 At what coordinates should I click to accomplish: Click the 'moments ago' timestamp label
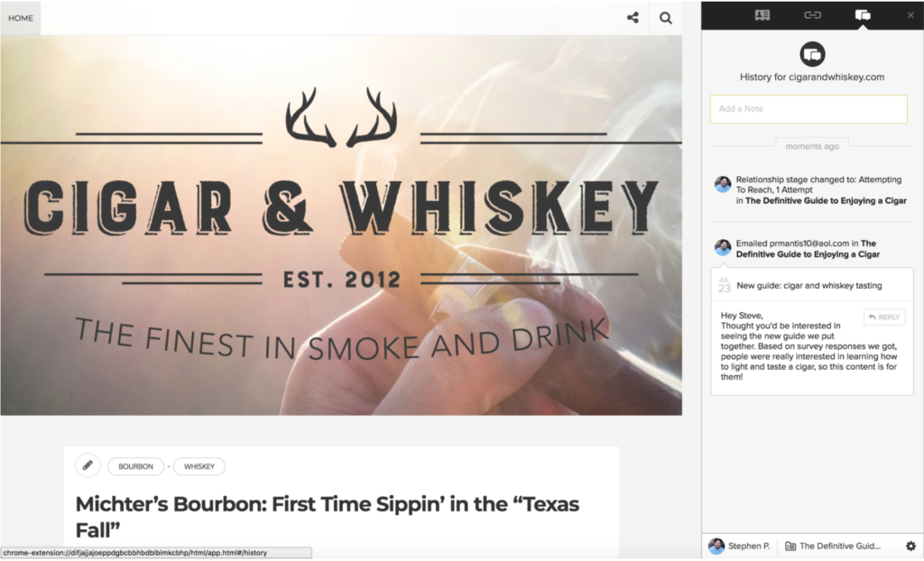[812, 146]
